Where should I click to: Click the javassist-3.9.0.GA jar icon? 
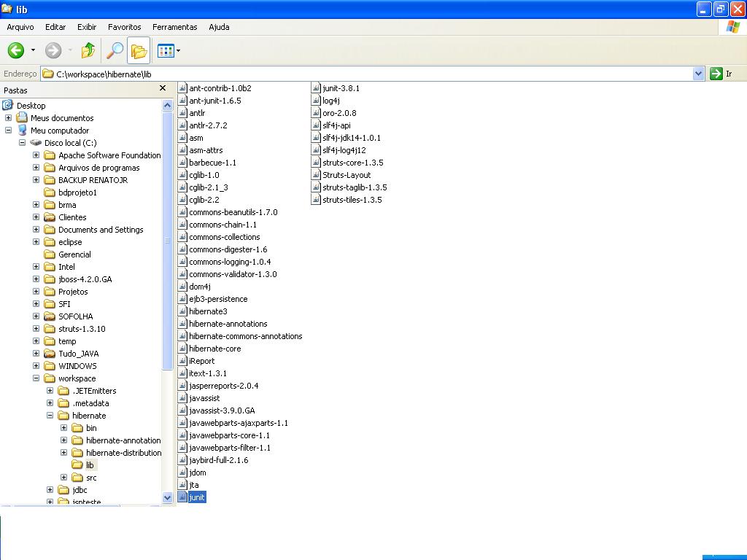[182, 410]
